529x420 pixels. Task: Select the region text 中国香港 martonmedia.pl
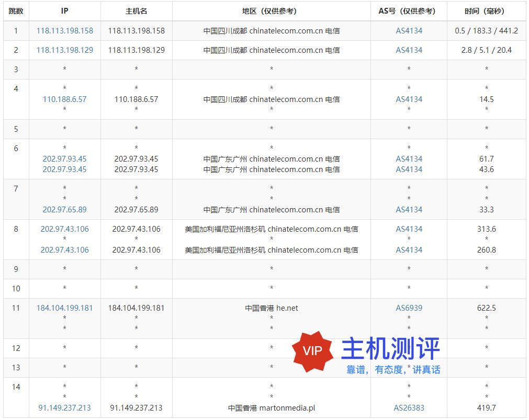(272, 408)
